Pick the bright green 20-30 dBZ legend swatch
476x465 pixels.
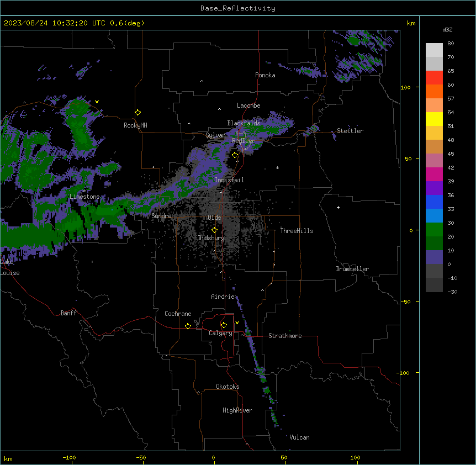[434, 230]
